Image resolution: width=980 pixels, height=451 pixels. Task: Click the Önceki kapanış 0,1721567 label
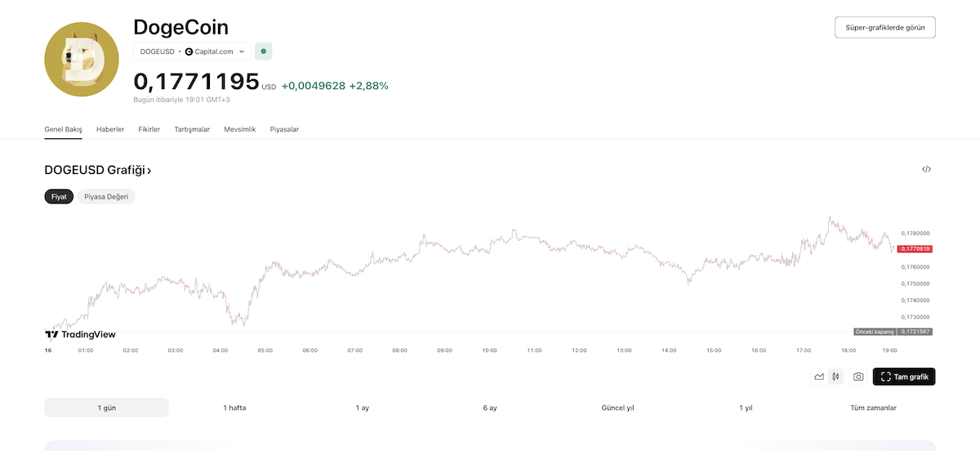pos(892,332)
